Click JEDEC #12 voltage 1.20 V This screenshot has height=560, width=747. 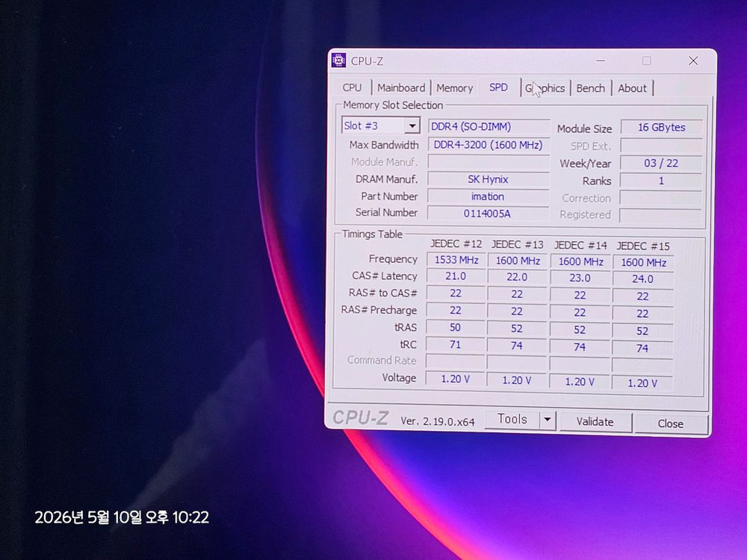click(x=456, y=379)
